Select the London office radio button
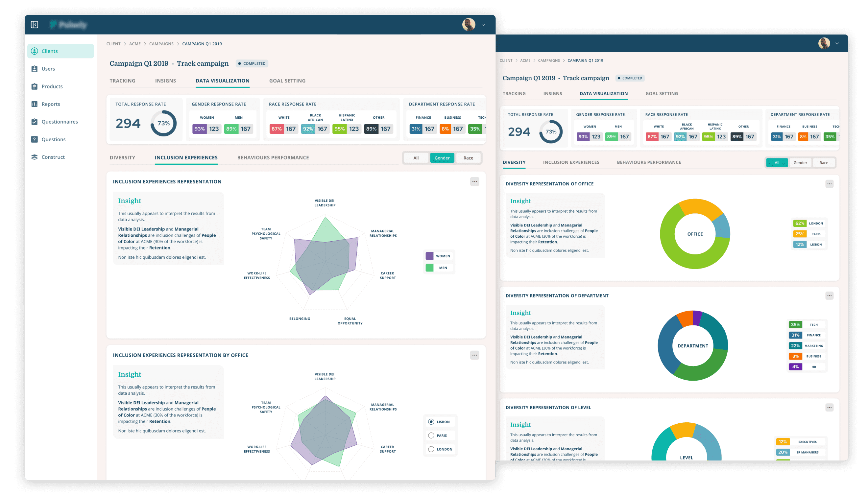Image resolution: width=868 pixels, height=495 pixels. [431, 449]
